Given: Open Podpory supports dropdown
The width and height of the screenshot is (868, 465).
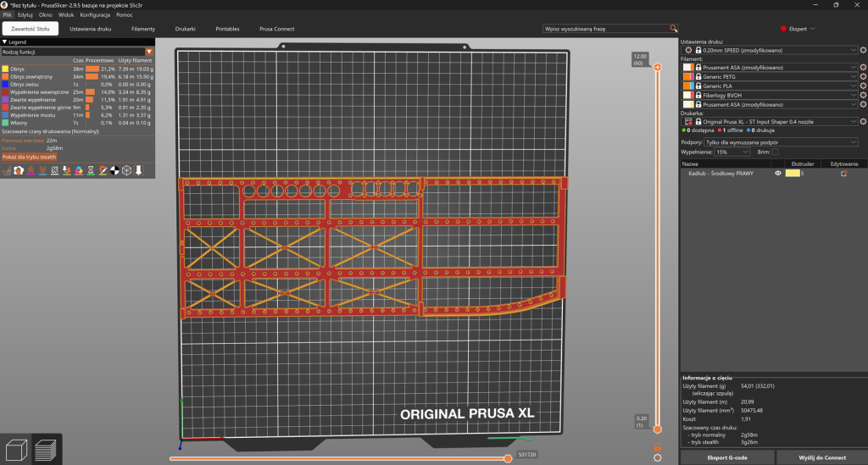Looking at the screenshot, I should [781, 142].
